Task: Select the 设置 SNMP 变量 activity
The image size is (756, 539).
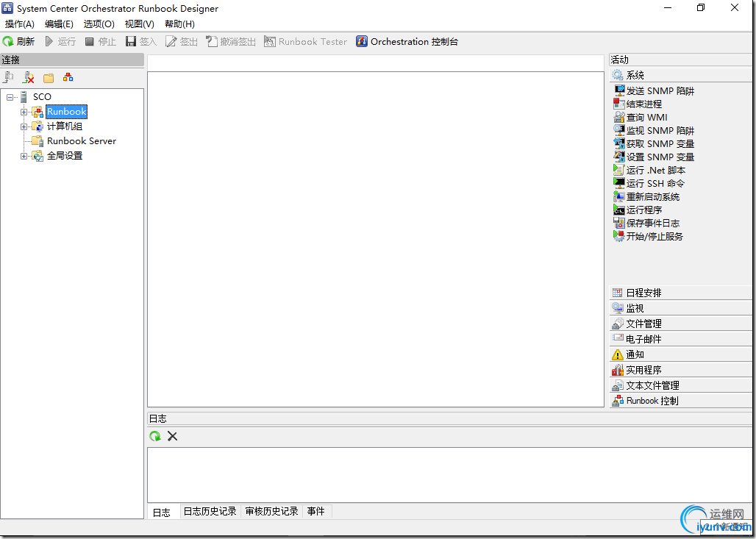Action: (x=654, y=157)
